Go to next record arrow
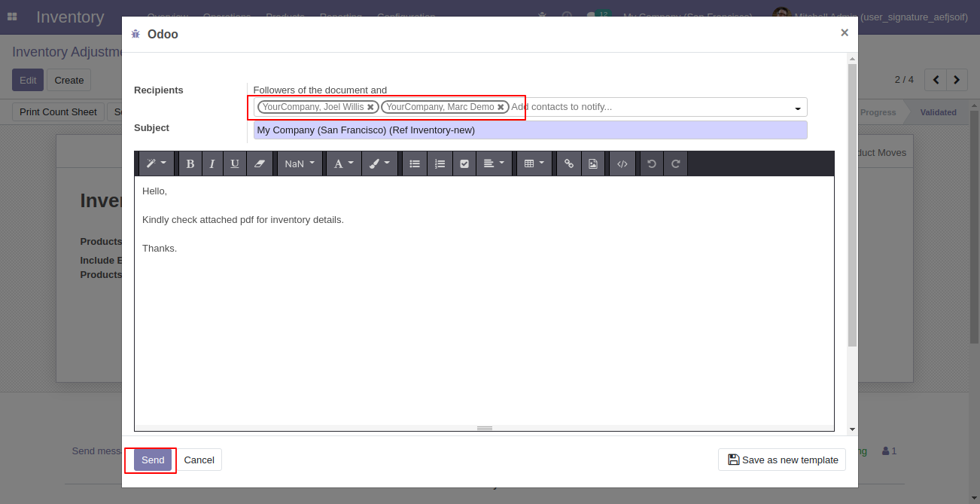Image resolution: width=980 pixels, height=504 pixels. (x=957, y=79)
